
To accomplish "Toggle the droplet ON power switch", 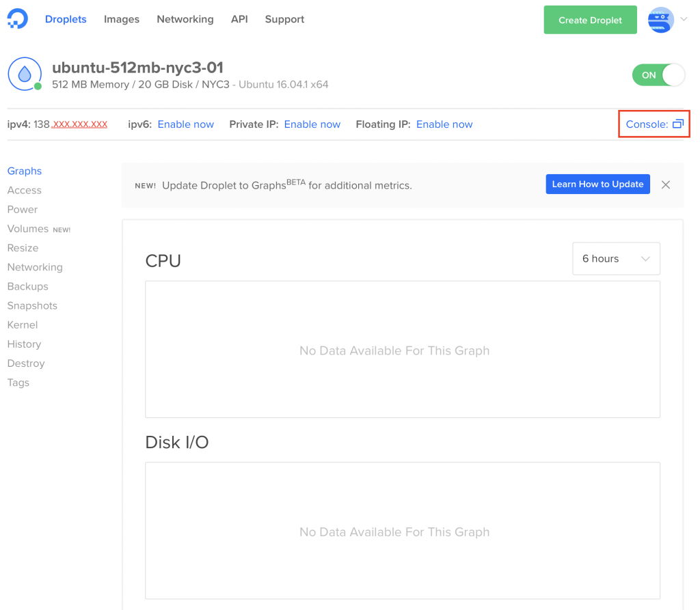I will pyautogui.click(x=658, y=75).
